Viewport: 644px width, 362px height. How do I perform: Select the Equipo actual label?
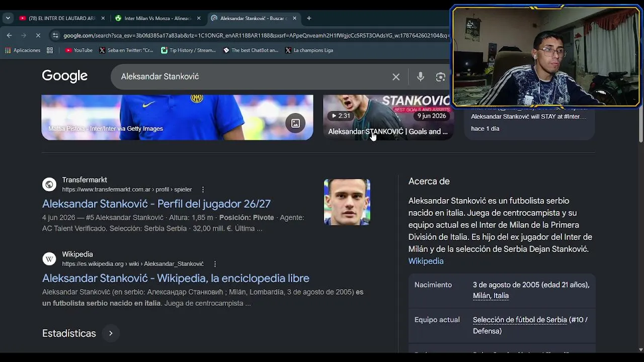click(437, 320)
